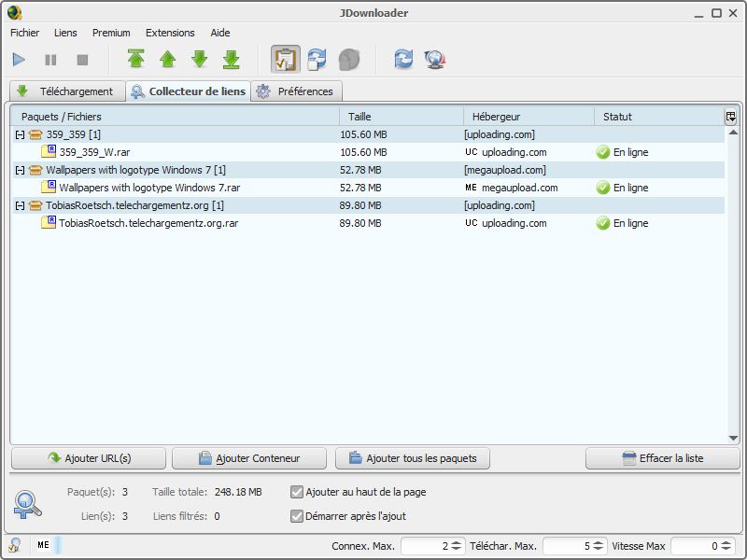
Task: Click the ME icon in the status bar
Action: click(x=43, y=545)
